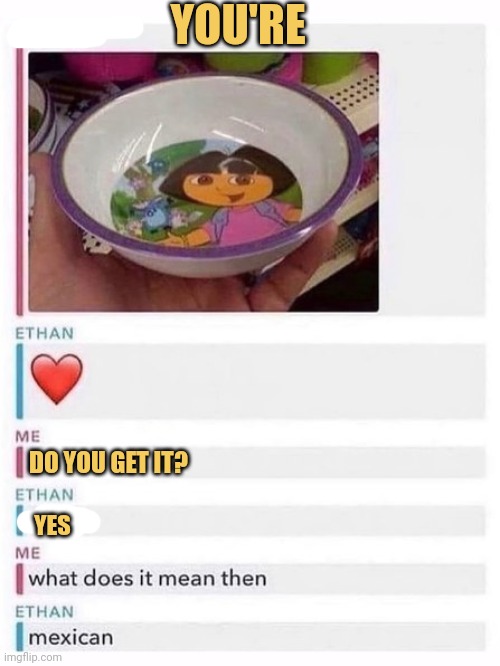
Task: Select the 'mexican' message
Action: coord(71,638)
